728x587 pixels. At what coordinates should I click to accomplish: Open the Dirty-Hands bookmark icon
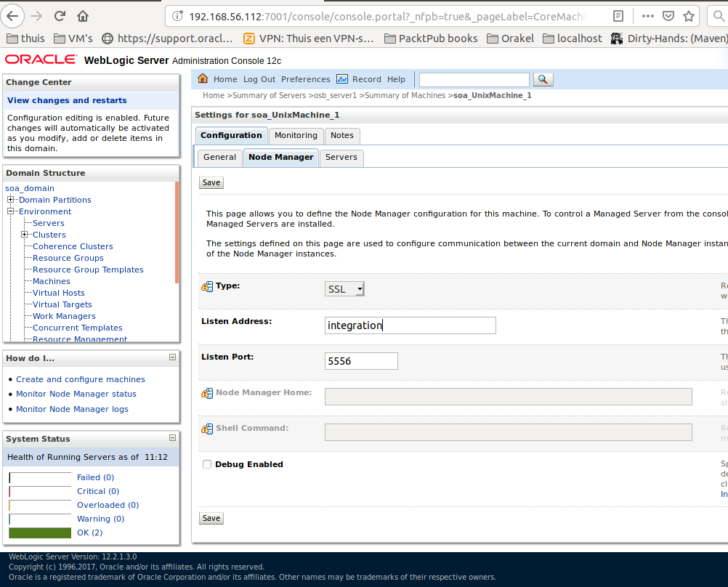tap(617, 39)
